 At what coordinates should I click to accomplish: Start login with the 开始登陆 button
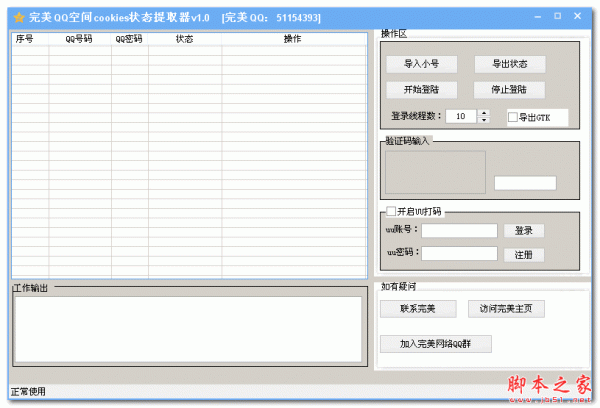pyautogui.click(x=421, y=90)
